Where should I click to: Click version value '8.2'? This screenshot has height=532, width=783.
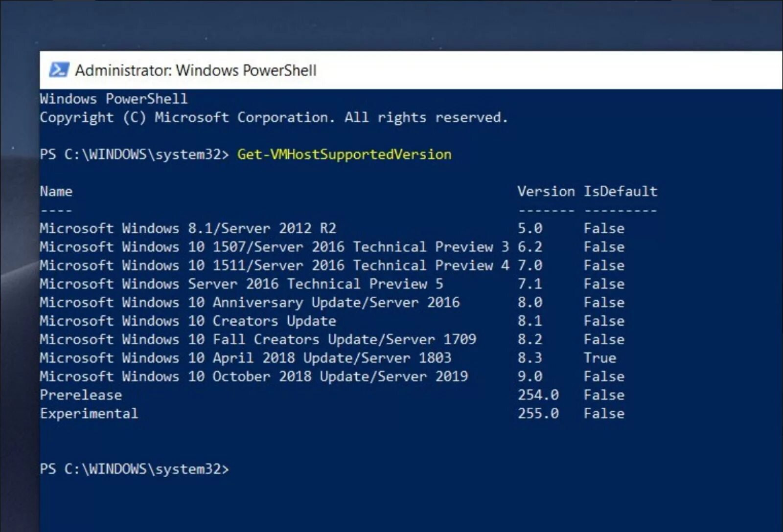click(530, 339)
